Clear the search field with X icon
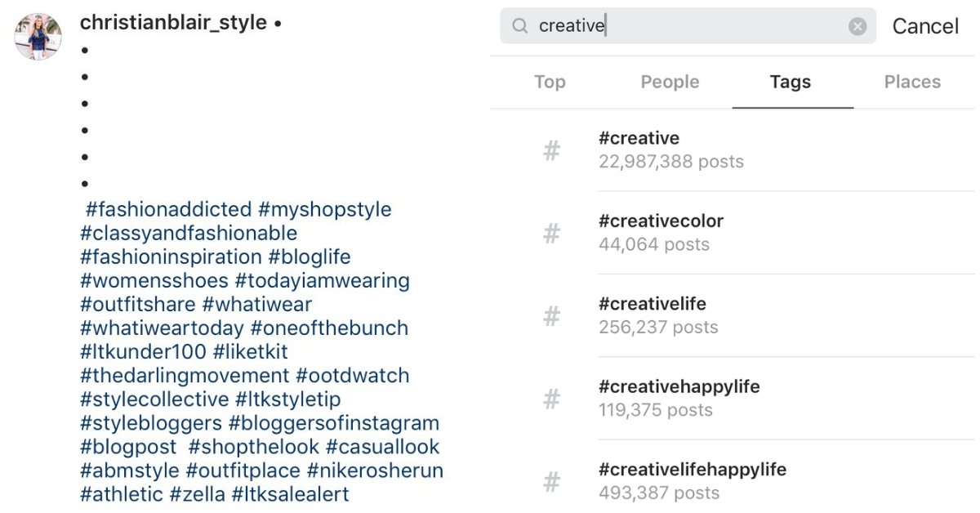 pos(857,26)
